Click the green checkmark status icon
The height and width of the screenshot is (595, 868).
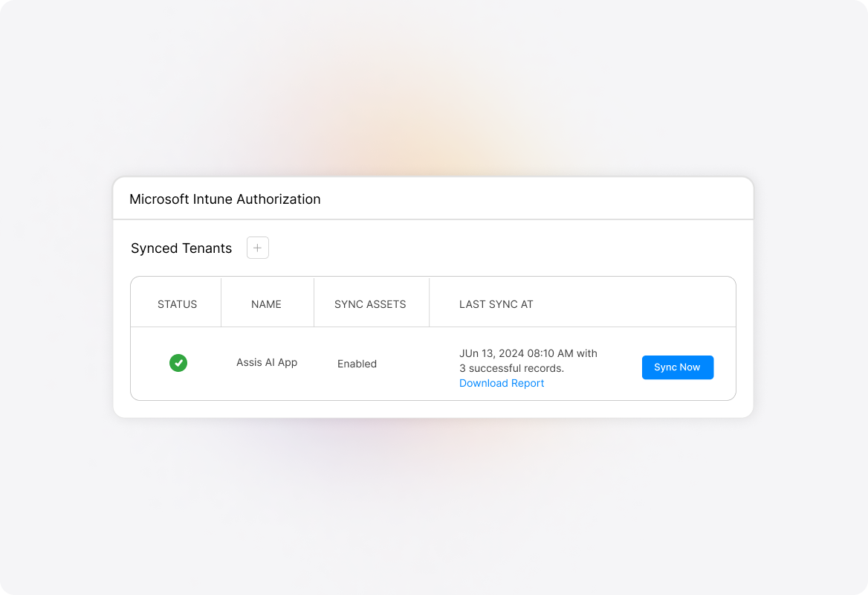(178, 363)
